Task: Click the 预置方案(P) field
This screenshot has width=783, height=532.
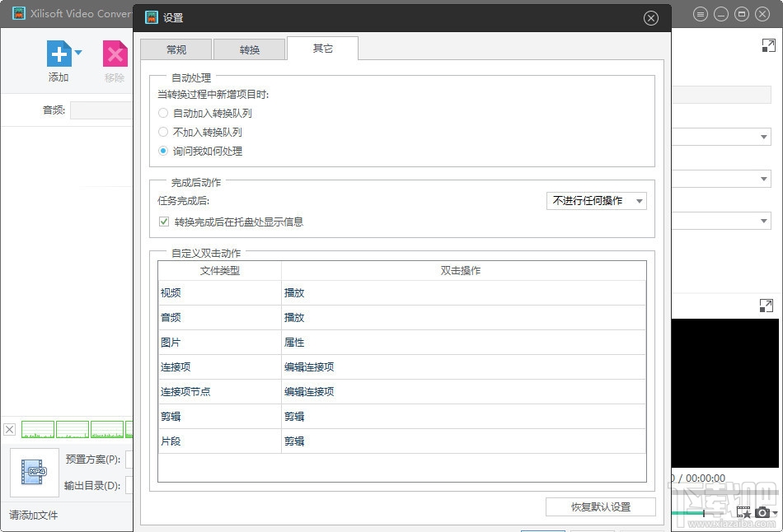Action: (x=129, y=460)
